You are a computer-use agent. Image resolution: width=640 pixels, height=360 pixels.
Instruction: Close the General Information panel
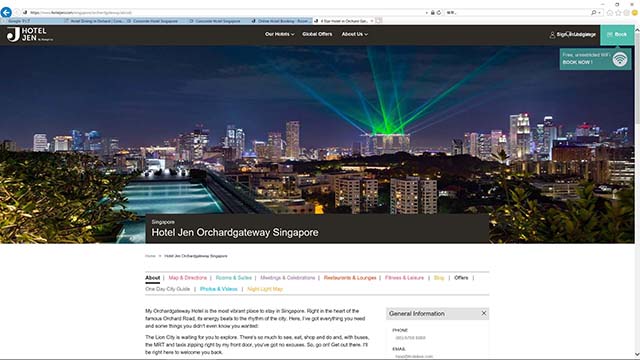tap(484, 313)
